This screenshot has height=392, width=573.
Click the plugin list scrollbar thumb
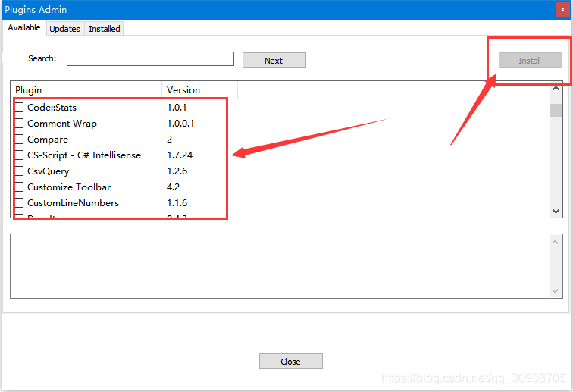point(556,110)
